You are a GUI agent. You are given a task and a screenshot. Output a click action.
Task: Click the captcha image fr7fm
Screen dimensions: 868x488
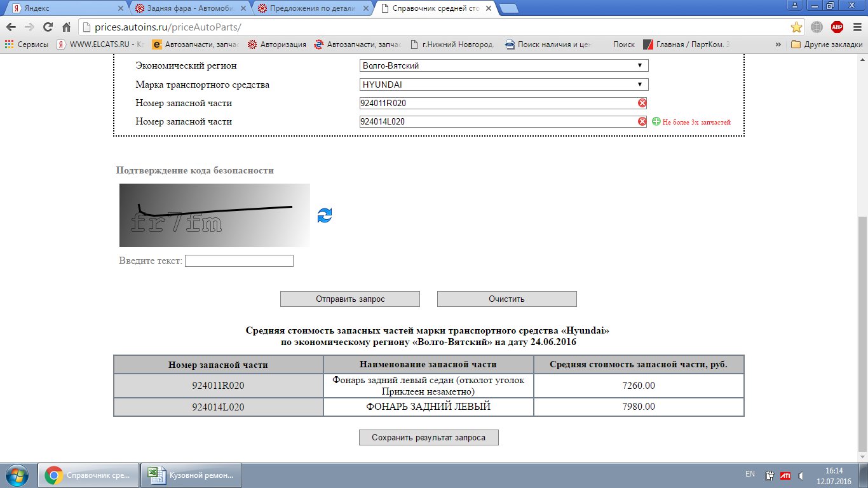[x=215, y=215]
